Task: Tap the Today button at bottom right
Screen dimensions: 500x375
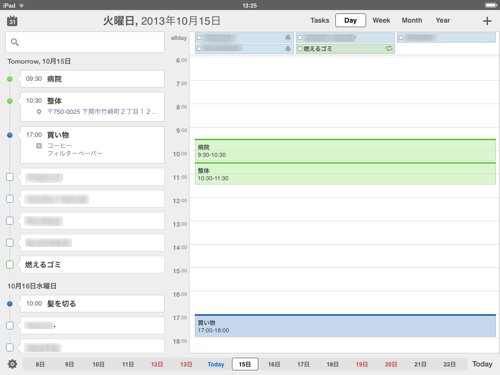Action: 482,364
